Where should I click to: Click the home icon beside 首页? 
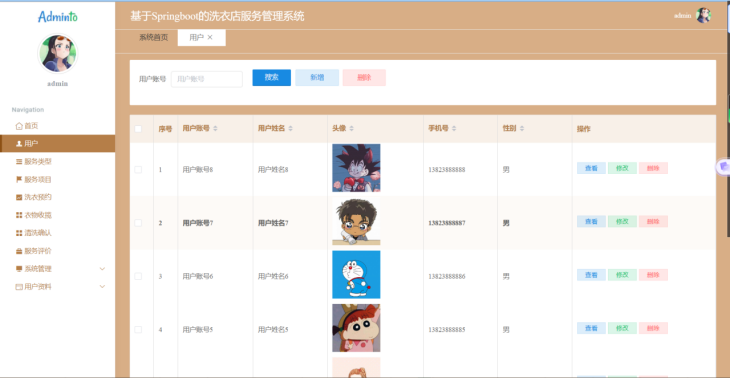(19, 126)
